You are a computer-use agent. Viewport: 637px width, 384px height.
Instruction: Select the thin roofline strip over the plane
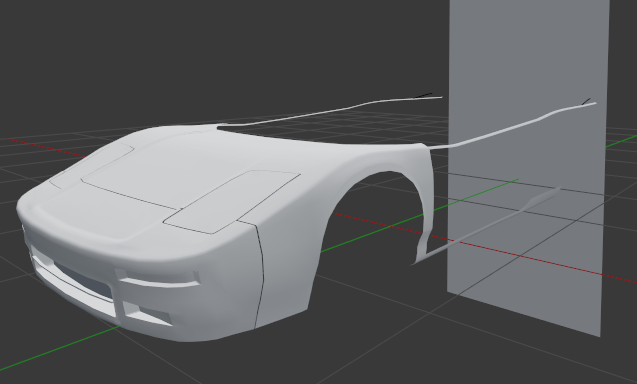click(512, 126)
